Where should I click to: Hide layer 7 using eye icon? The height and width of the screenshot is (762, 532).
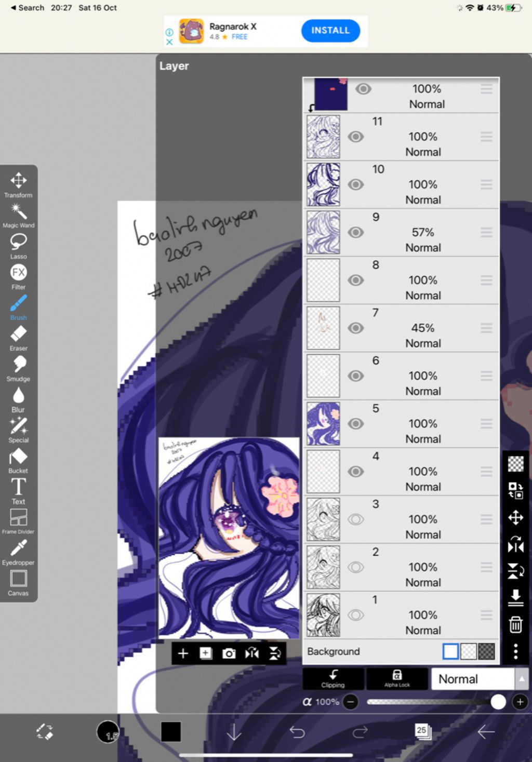tap(356, 328)
